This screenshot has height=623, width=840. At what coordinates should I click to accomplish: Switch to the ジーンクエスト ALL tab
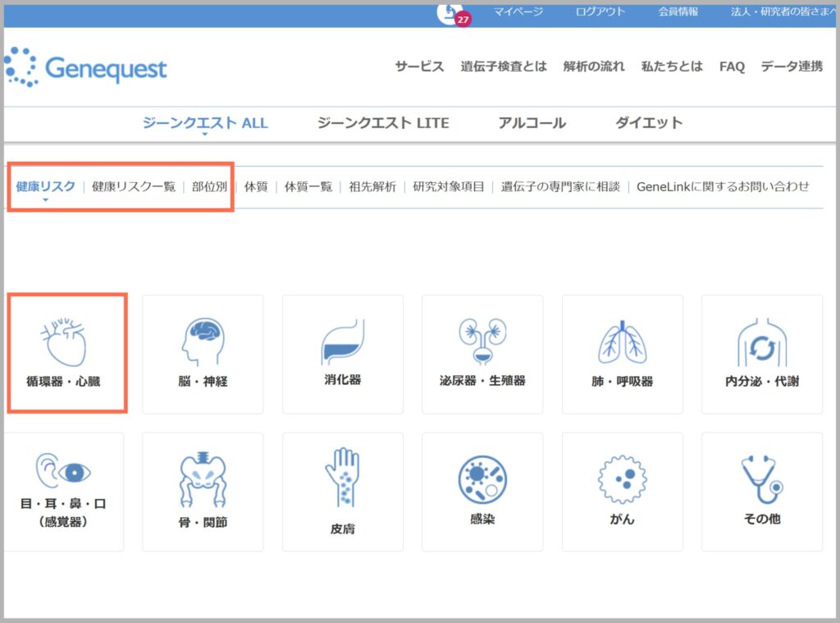pyautogui.click(x=205, y=123)
